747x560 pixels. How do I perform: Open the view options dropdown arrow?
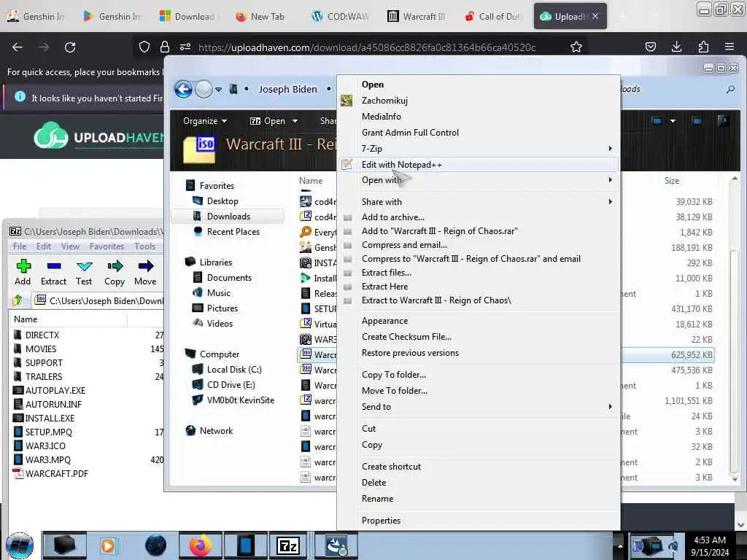click(673, 121)
